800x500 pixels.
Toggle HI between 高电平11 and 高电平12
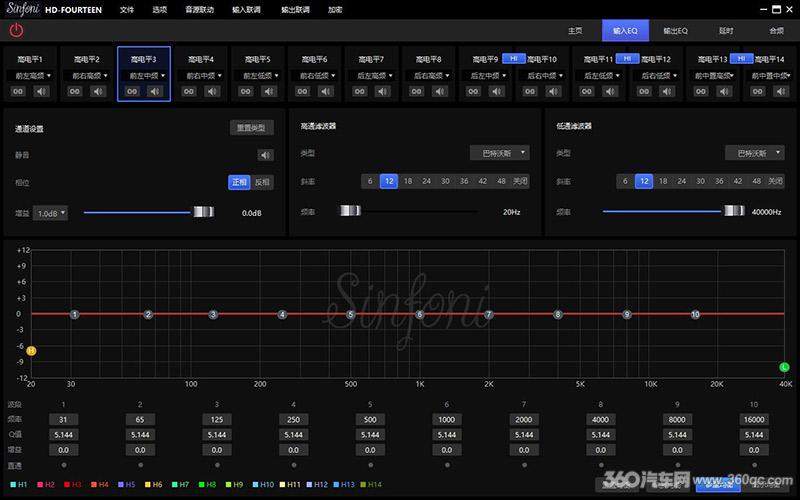pos(628,59)
